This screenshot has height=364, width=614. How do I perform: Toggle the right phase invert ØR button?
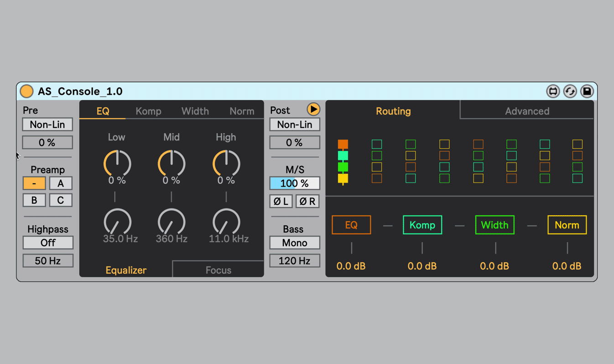click(307, 201)
